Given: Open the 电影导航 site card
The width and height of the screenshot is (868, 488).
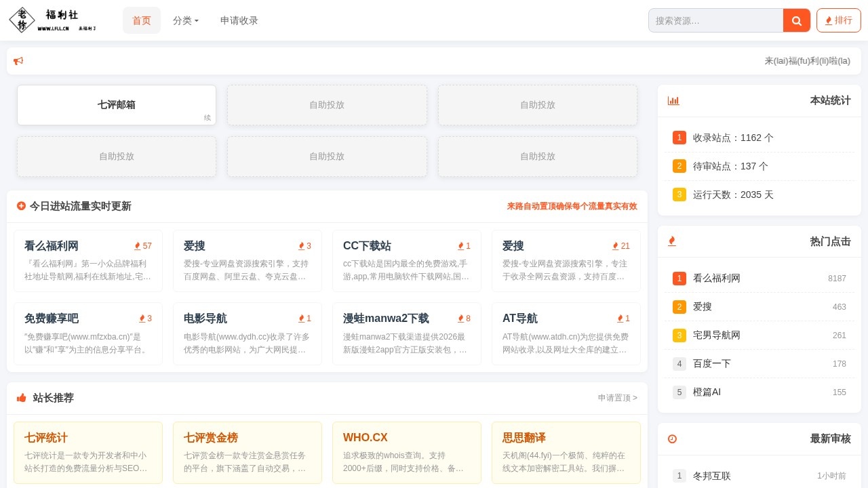Looking at the screenshot, I should point(248,333).
